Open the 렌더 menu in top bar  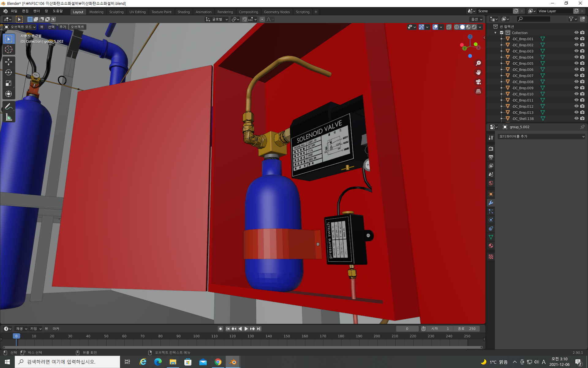(36, 11)
